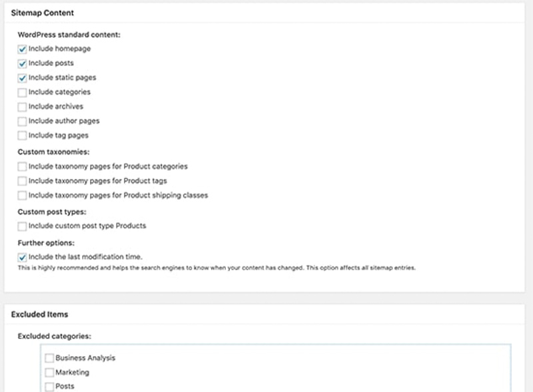Check taxonomy pages for Product categories
This screenshot has height=392, width=533.
click(23, 166)
